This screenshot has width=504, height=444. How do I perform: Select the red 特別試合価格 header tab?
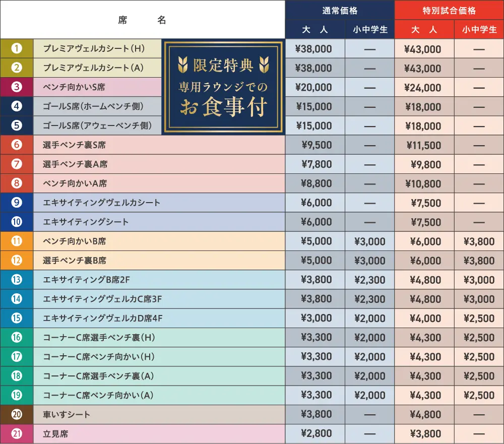tap(449, 11)
